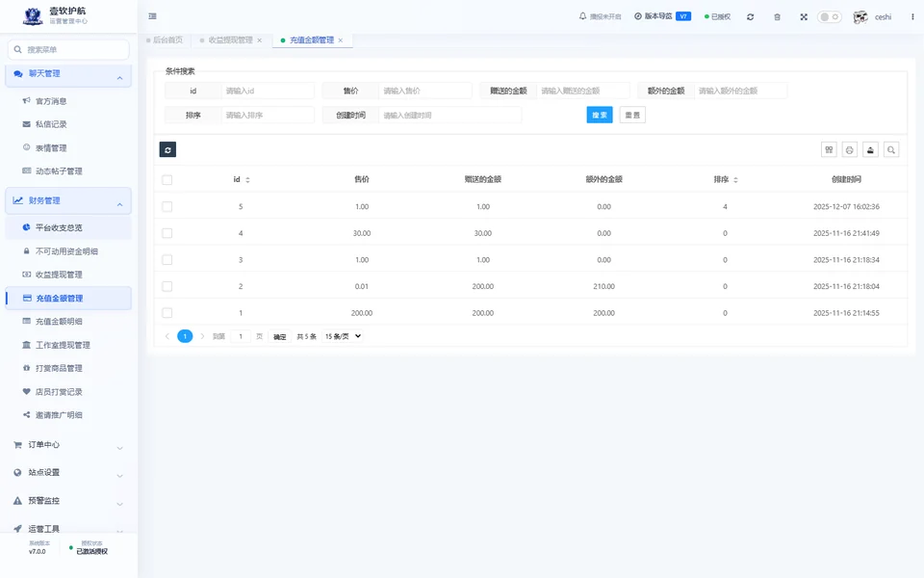Open 店员打赏记录 in the sidebar
This screenshot has height=578, width=924.
[x=68, y=392]
